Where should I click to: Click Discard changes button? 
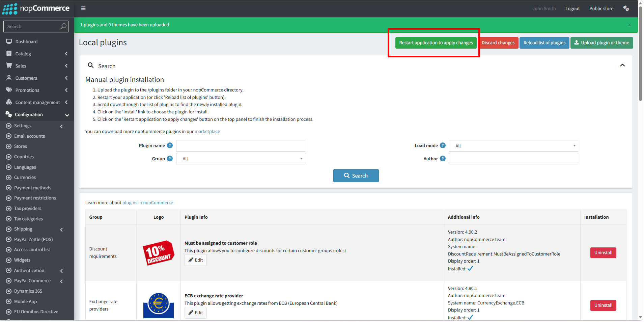coord(498,43)
